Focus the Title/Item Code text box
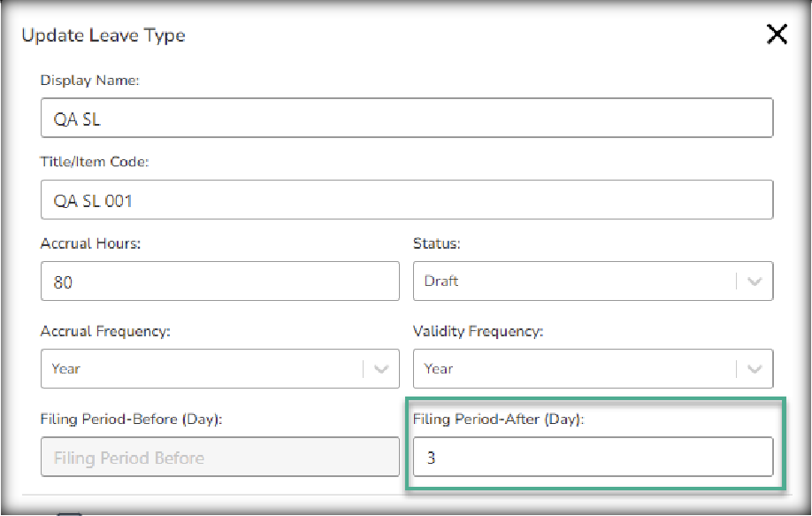This screenshot has height=516, width=812. [406, 200]
